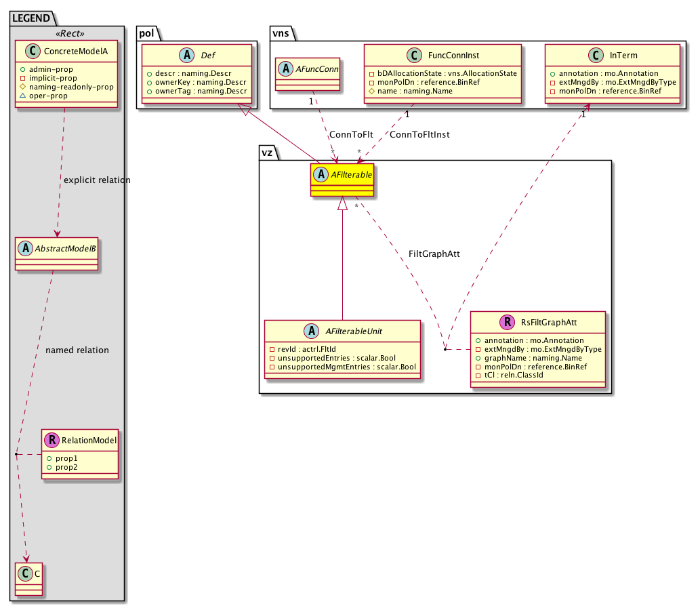This screenshot has width=700, height=608.
Task: Click the AFuncConn abstract icon
Action: [x=286, y=68]
